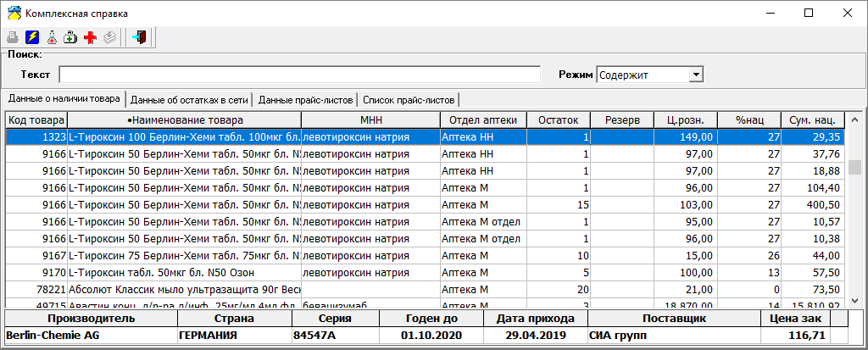Maximize the Комплексная справка window
The image size is (868, 350).
(808, 13)
